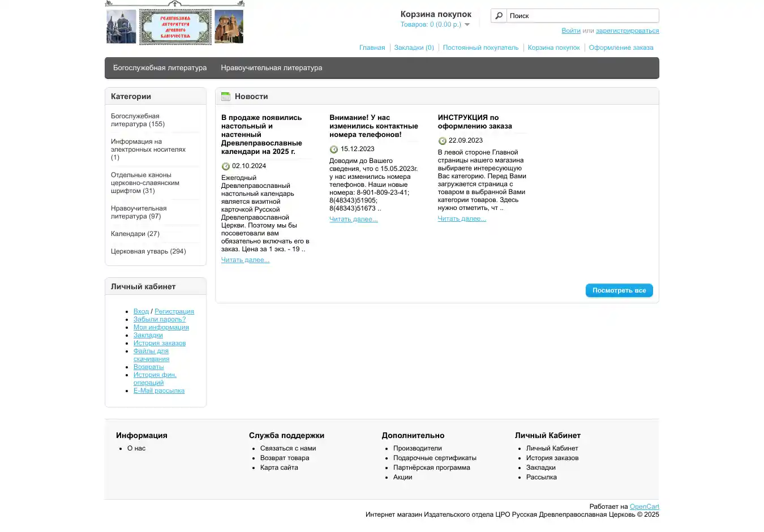Click the Войти login link

pyautogui.click(x=570, y=31)
